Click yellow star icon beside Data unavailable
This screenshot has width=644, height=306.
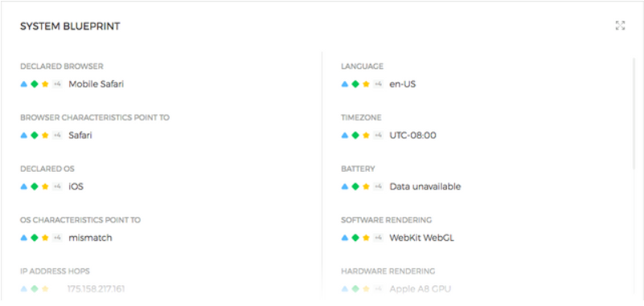point(366,186)
